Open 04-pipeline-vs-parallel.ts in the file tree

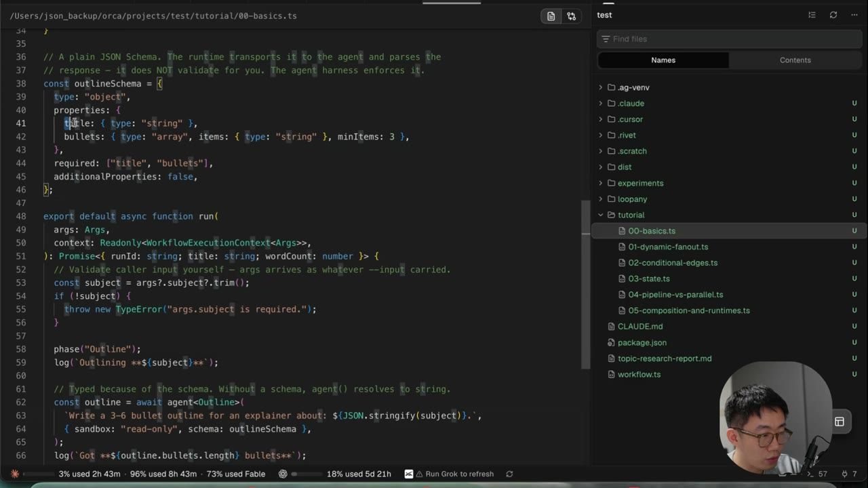point(675,295)
